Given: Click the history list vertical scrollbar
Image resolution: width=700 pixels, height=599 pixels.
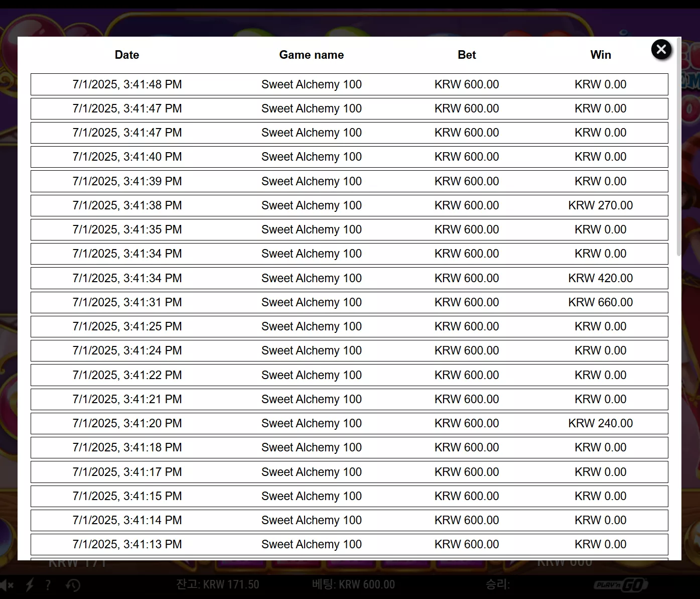Looking at the screenshot, I should tap(679, 147).
